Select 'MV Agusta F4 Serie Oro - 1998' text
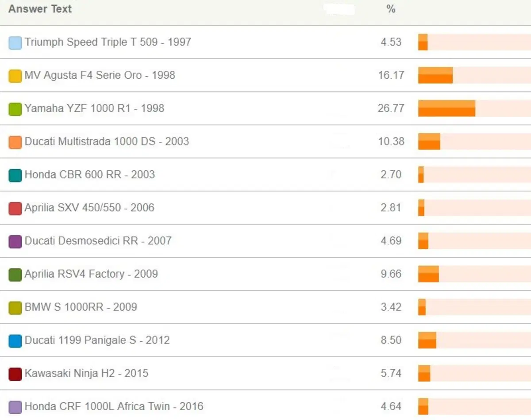Image resolution: width=531 pixels, height=420 pixels. (100, 75)
